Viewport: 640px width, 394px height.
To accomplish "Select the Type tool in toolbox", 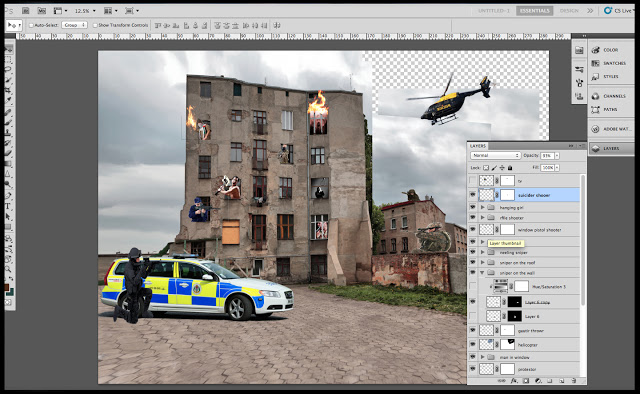I will [8, 206].
